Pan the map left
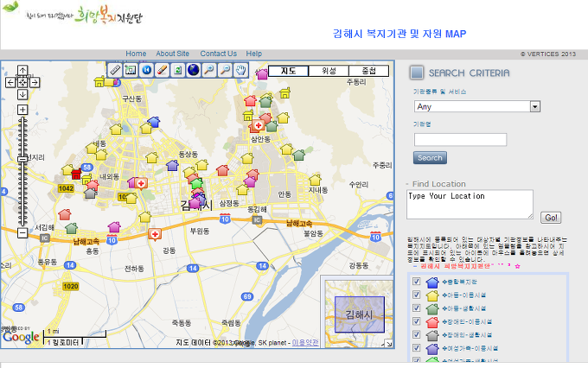The image size is (588, 368). [x=10, y=82]
